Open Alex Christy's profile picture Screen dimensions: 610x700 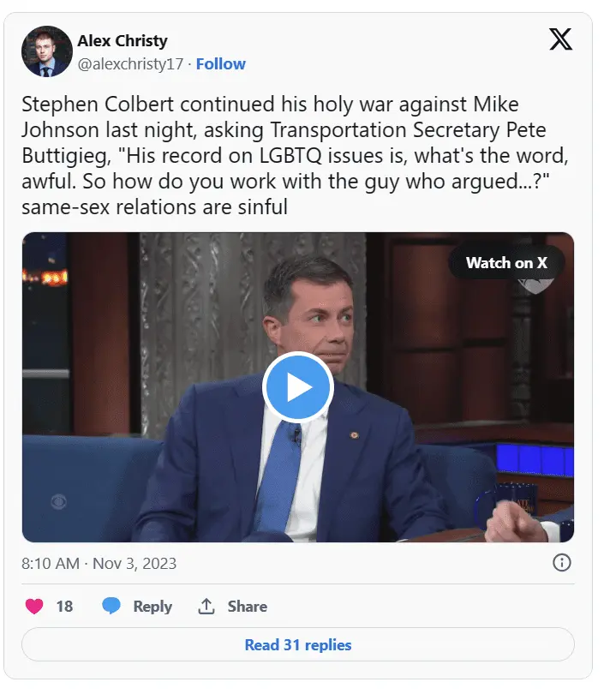pyautogui.click(x=47, y=51)
